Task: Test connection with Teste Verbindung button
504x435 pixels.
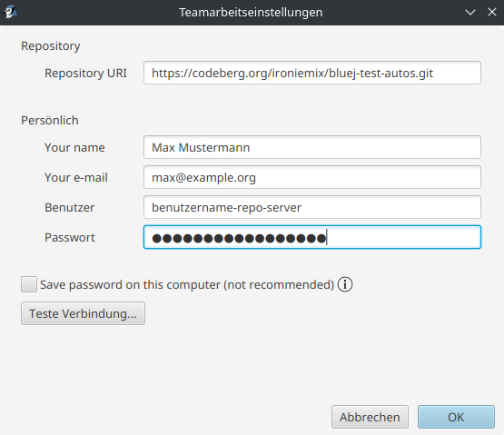Action: 83,313
